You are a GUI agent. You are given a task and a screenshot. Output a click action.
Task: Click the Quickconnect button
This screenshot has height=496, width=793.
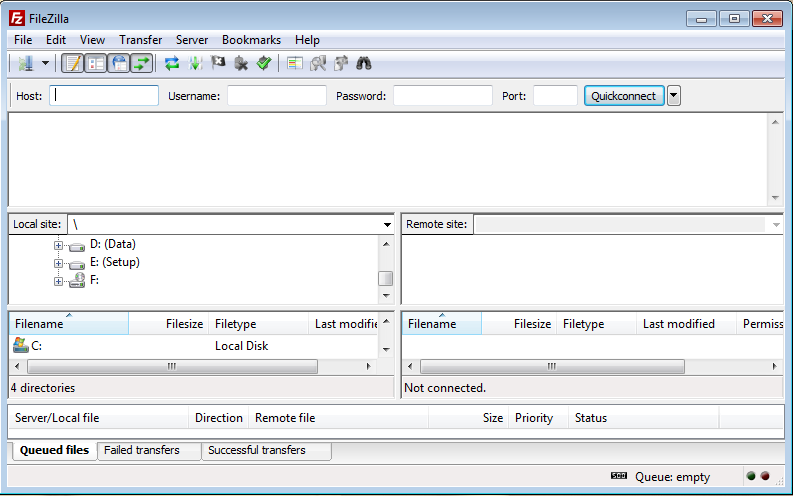coord(624,96)
